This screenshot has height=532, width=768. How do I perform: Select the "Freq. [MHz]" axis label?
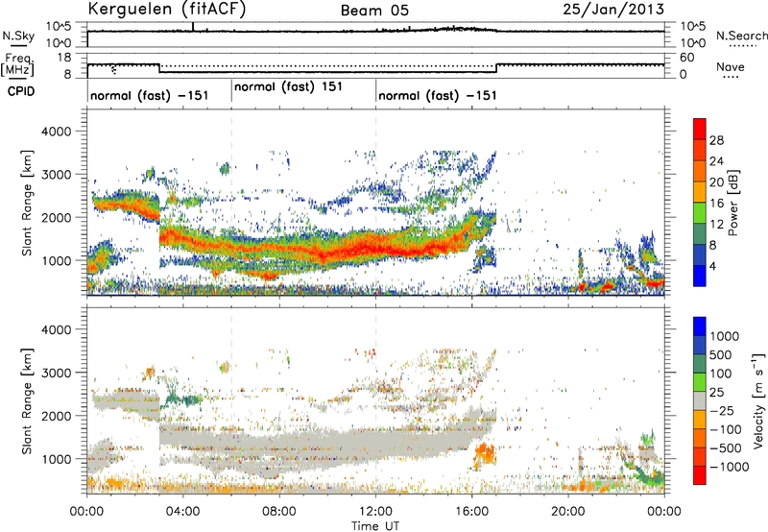click(x=19, y=64)
